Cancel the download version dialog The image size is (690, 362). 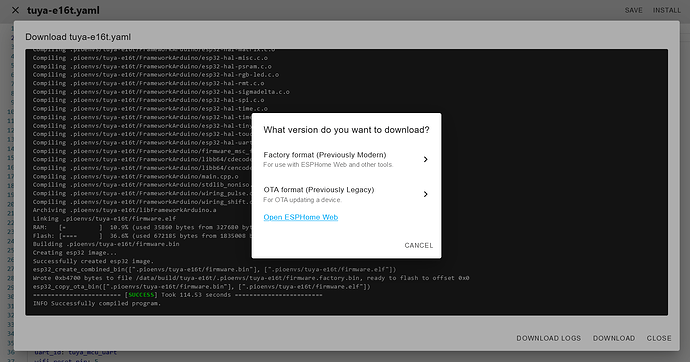pos(418,245)
